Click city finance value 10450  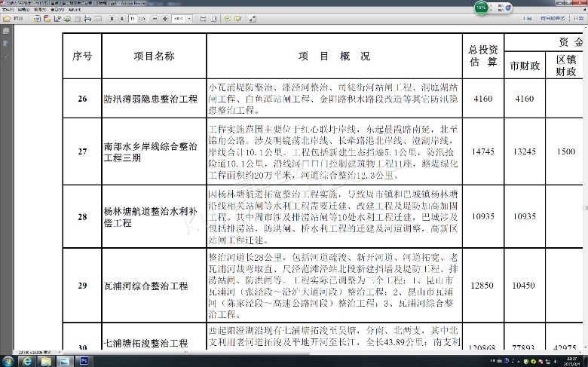[523, 286]
